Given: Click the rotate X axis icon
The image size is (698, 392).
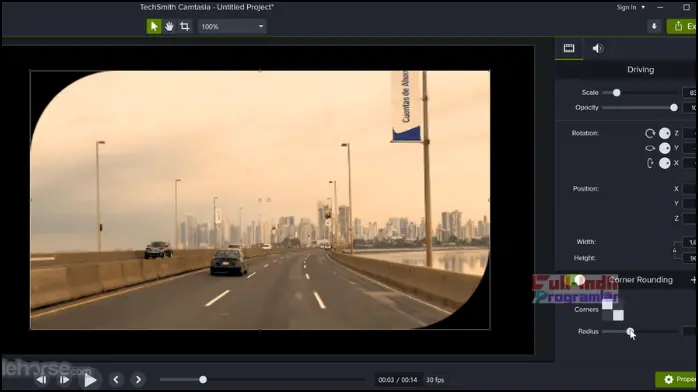Looking at the screenshot, I should tap(650, 163).
